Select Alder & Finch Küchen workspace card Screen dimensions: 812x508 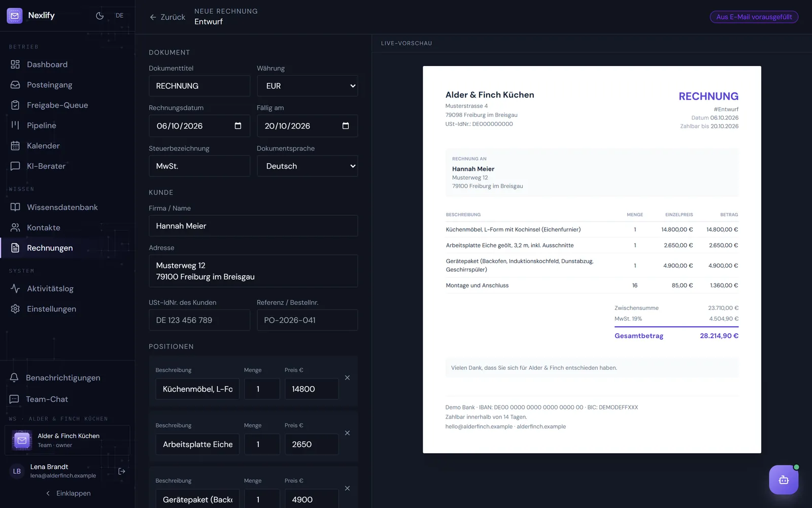tap(67, 440)
